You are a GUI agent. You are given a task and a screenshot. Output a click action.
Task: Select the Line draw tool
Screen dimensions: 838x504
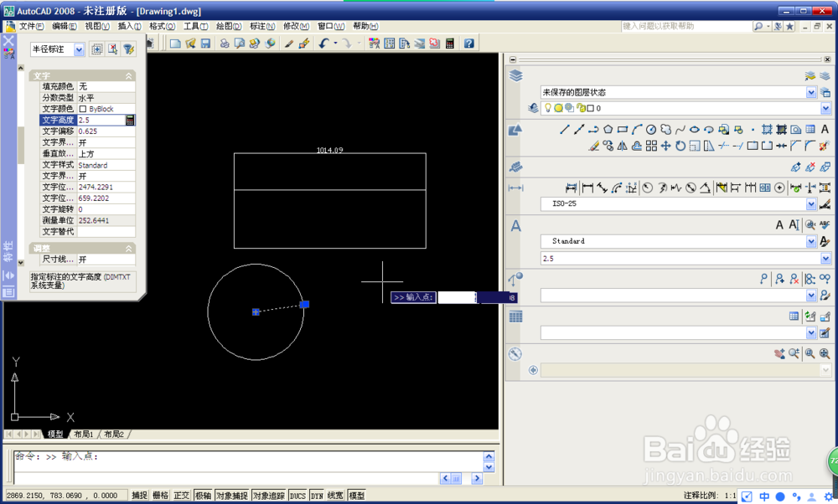(x=564, y=129)
